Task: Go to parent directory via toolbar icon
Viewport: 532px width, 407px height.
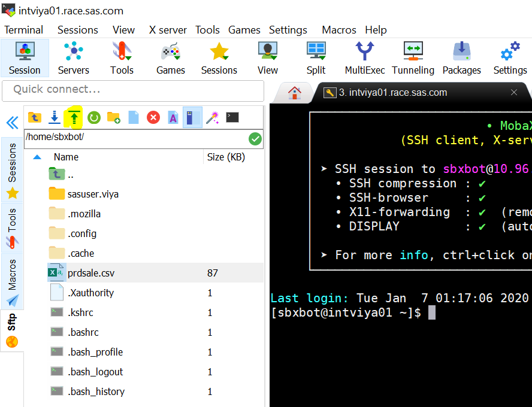Action: pos(35,117)
